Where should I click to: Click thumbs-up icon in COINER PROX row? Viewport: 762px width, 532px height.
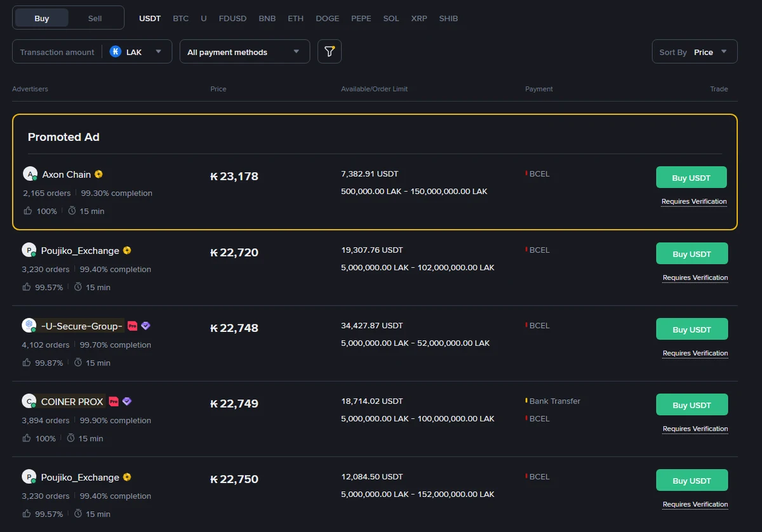[x=26, y=438]
